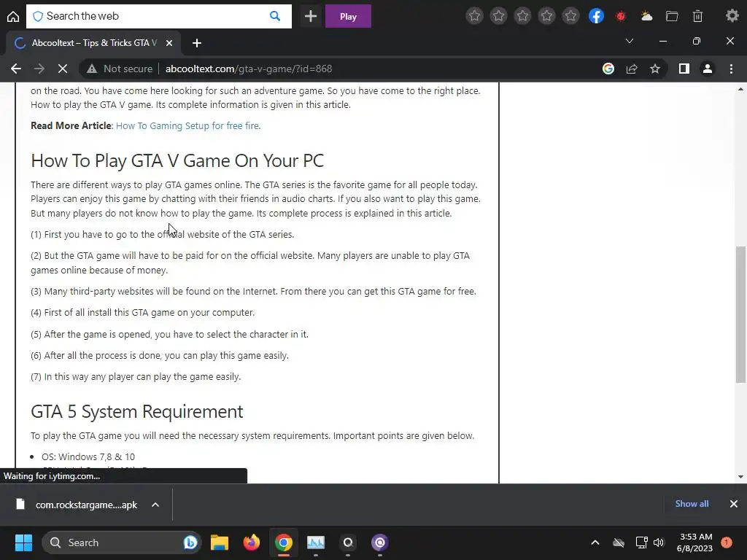Show hidden system tray icons

pyautogui.click(x=595, y=542)
